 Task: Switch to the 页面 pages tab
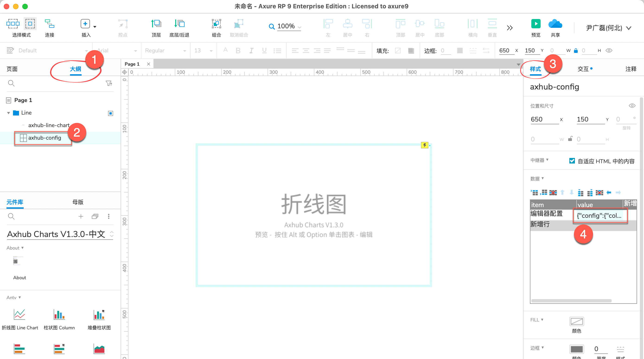[x=12, y=69]
